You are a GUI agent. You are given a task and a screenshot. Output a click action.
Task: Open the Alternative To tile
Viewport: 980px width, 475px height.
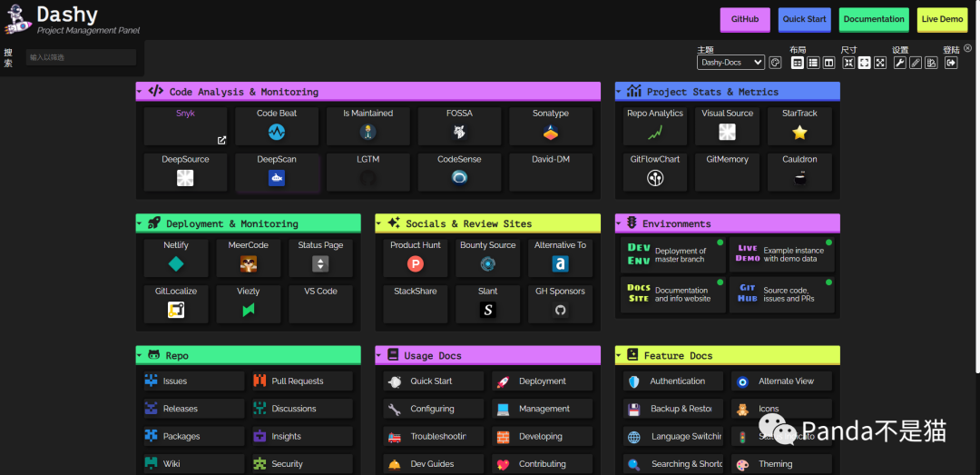[560, 258]
